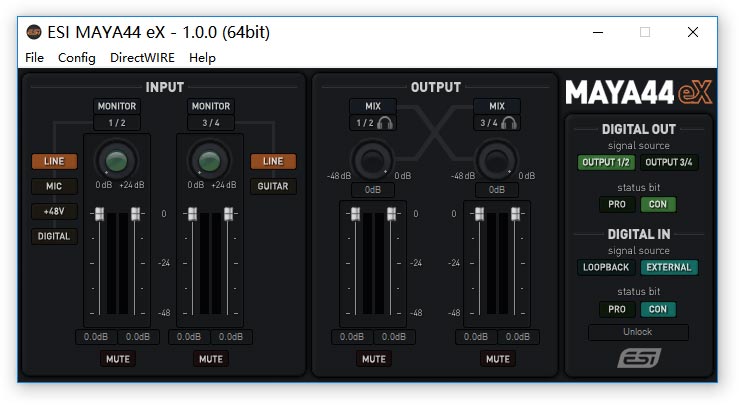Click output 1/2 right 0.0dB value field

pos(394,337)
